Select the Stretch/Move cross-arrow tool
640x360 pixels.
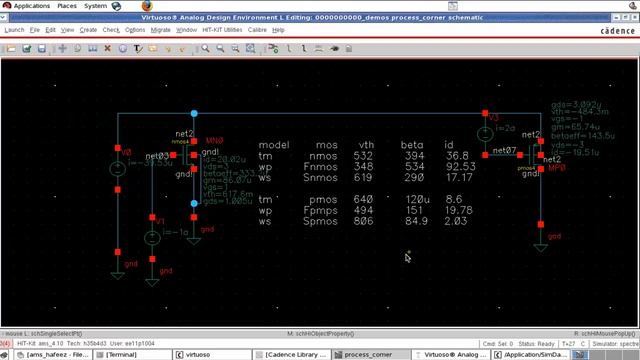62,49
